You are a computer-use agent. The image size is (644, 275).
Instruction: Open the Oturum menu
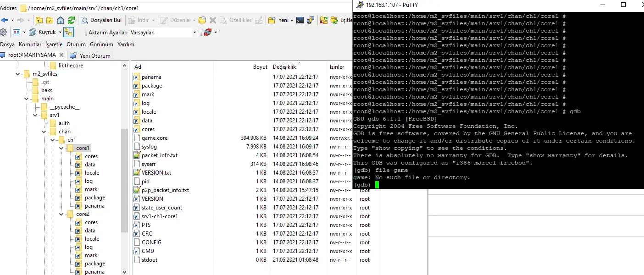click(76, 44)
